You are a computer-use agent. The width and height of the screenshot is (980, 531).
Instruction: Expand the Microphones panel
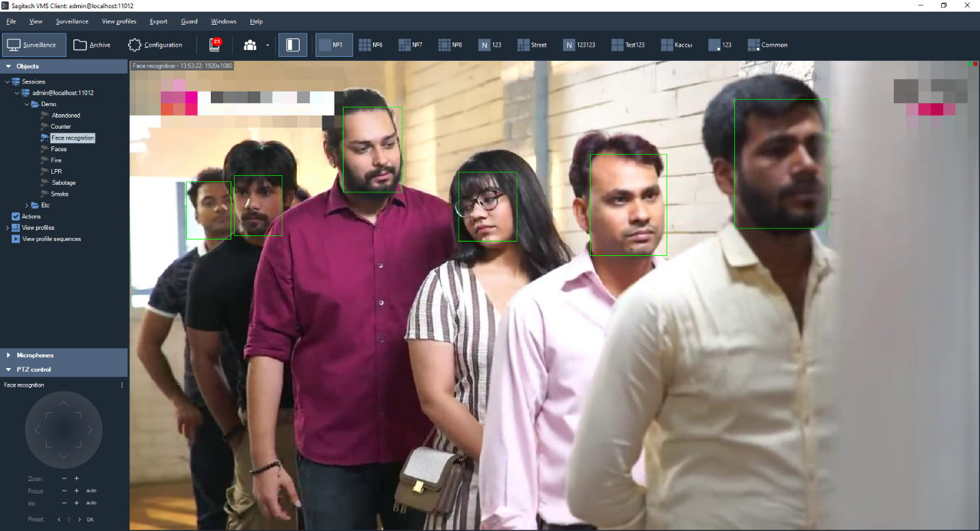[8, 355]
